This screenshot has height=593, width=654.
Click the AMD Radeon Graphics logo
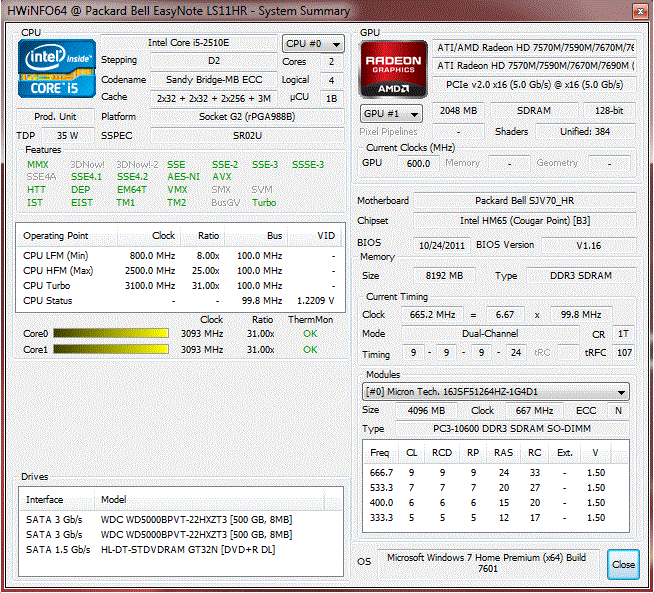pyautogui.click(x=393, y=69)
